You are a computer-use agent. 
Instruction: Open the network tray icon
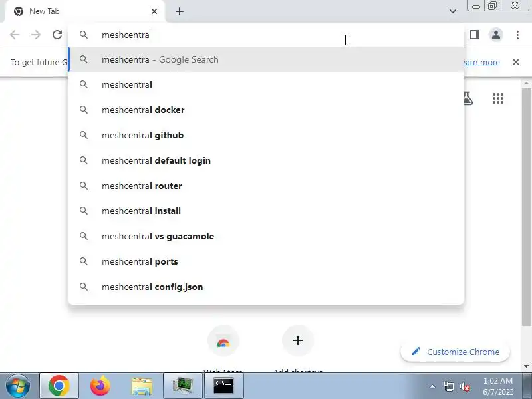click(x=448, y=386)
